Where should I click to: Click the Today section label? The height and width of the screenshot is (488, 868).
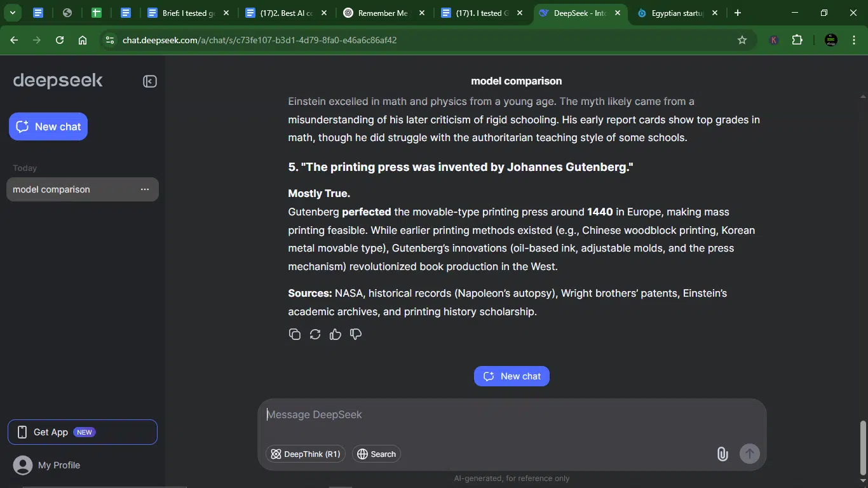tap(25, 168)
